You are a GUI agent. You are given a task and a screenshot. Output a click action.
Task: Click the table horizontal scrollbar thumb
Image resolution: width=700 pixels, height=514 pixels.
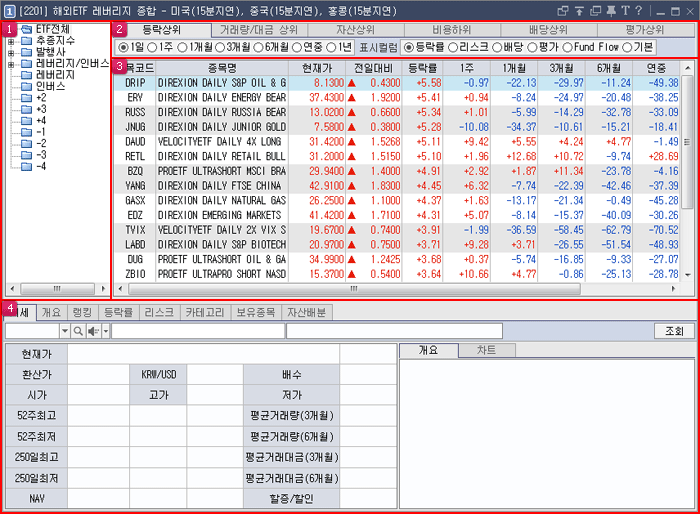(354, 289)
